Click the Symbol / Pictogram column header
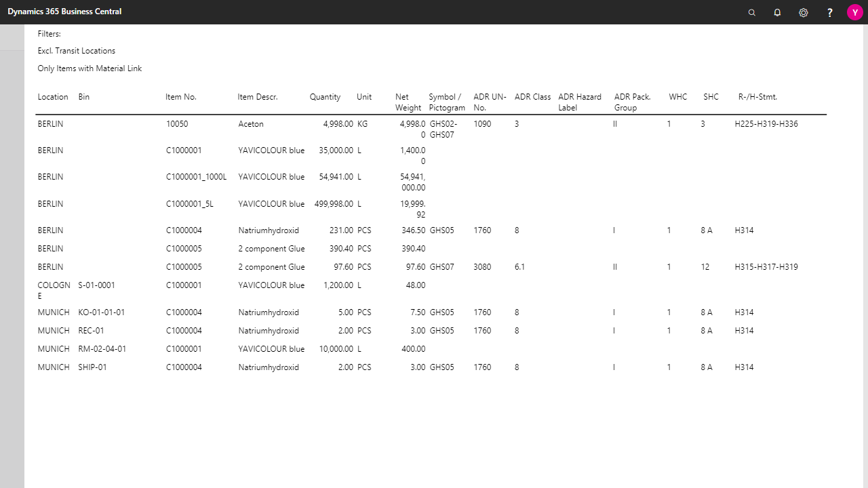The image size is (868, 488). (x=447, y=102)
